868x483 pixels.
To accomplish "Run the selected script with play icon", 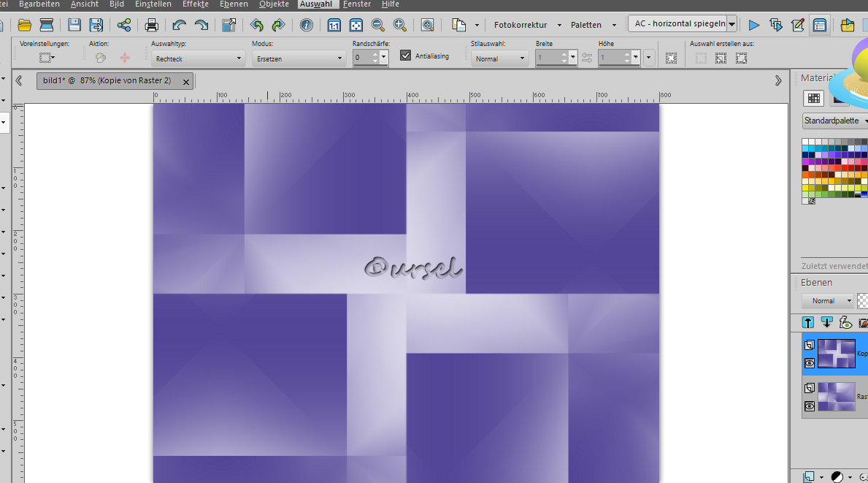I will (754, 26).
